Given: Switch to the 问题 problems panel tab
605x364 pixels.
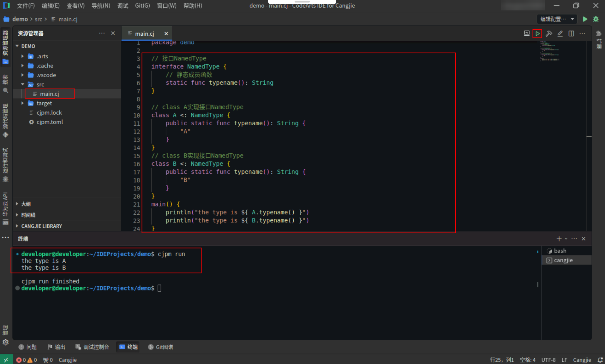Looking at the screenshot, I should coord(27,347).
